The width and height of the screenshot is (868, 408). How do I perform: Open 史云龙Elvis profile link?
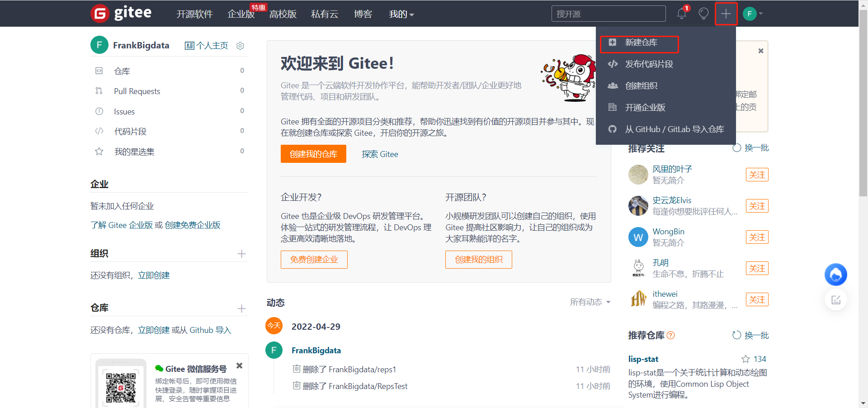click(x=672, y=200)
